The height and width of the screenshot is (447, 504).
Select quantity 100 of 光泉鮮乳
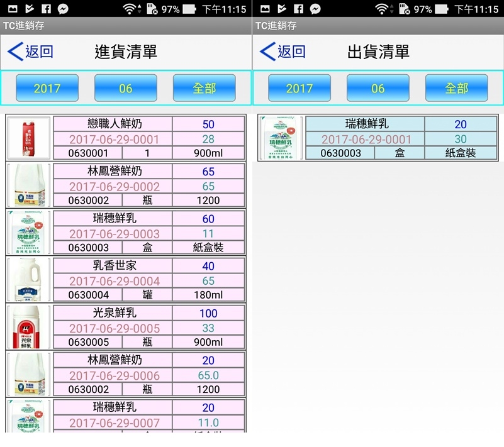click(208, 313)
